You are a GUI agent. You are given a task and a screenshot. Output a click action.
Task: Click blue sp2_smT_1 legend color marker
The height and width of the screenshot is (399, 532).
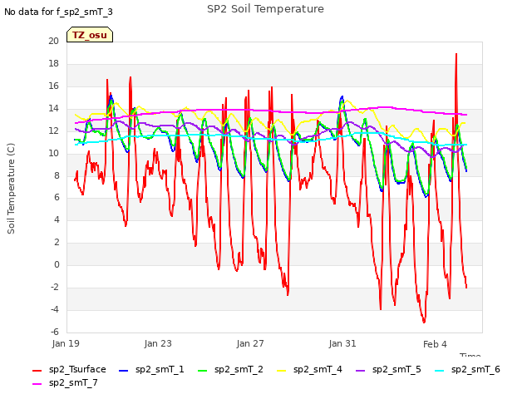(x=124, y=371)
